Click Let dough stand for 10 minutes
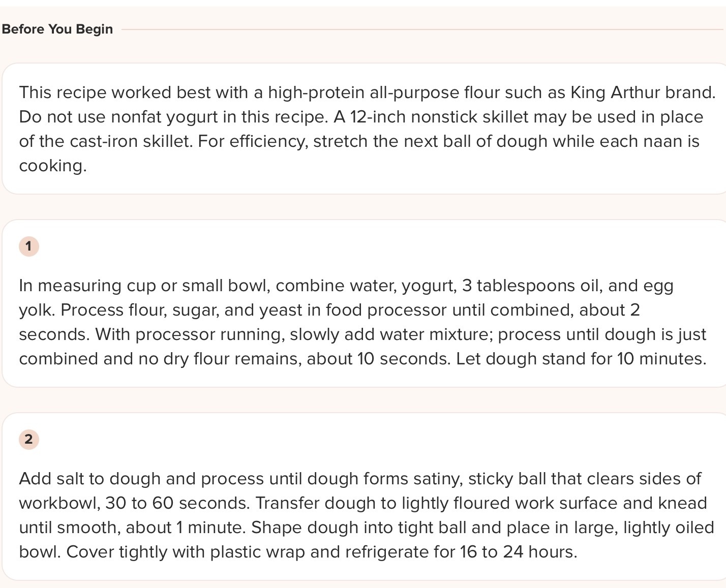Image resolution: width=726 pixels, height=588 pixels. [x=581, y=359]
